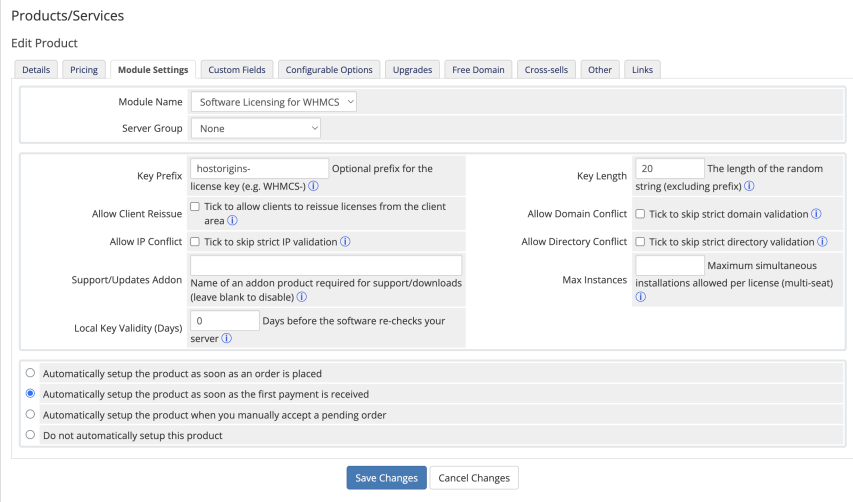Switch to the Links tab
This screenshot has height=502, width=853.
tap(642, 70)
